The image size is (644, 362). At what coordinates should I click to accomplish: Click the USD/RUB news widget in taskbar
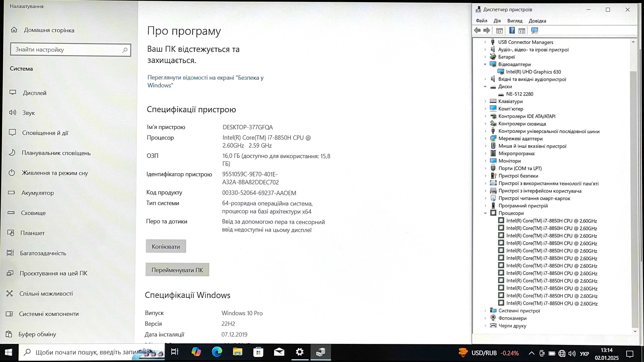pyautogui.click(x=489, y=353)
